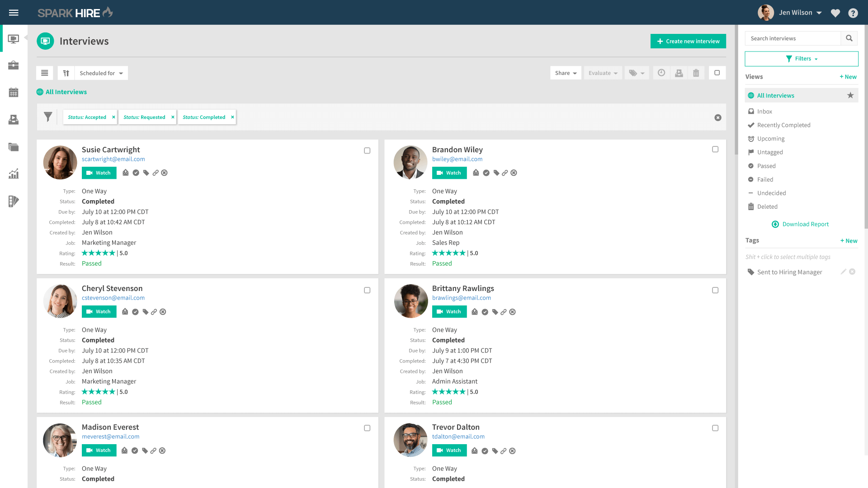Screen dimensions: 868x488
Task: Check the checkbox on Cheryl Stevenson's card
Action: tap(367, 290)
